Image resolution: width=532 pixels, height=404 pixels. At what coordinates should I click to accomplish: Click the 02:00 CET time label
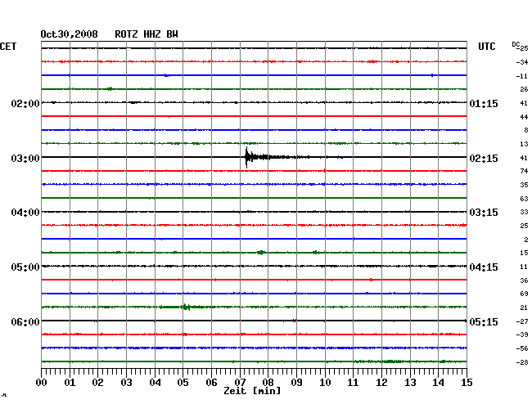25,103
